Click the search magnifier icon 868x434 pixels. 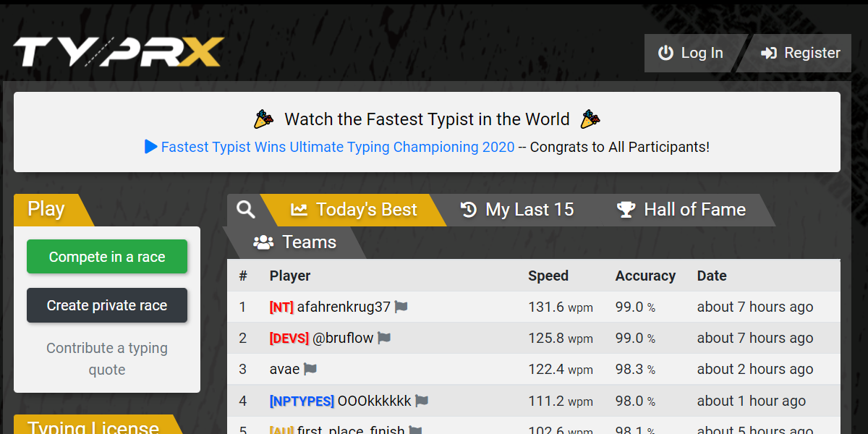[246, 210]
